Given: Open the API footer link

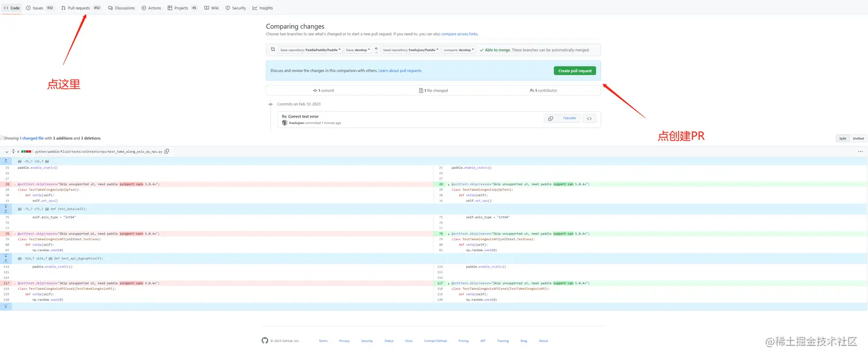Looking at the screenshot, I should (483, 341).
